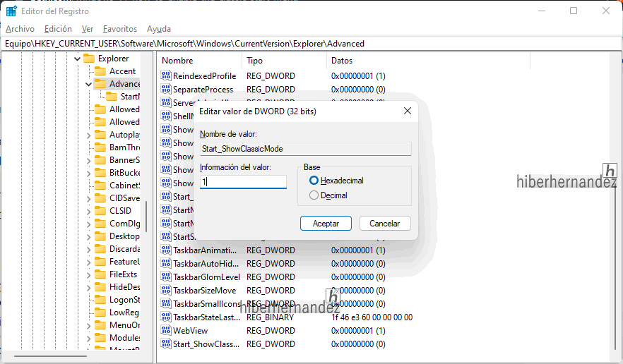The height and width of the screenshot is (364, 623).
Task: Expand the BitBucket tree node
Action: tap(88, 174)
